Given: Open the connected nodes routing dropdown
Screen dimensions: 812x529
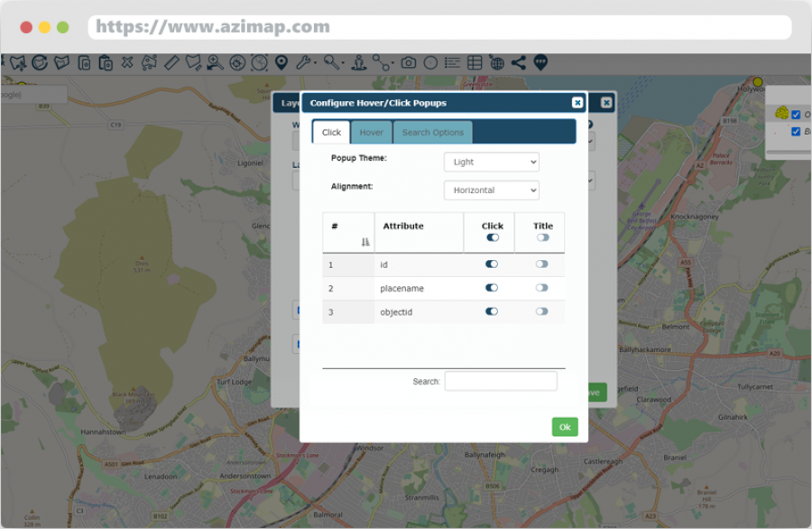Looking at the screenshot, I should [383, 63].
